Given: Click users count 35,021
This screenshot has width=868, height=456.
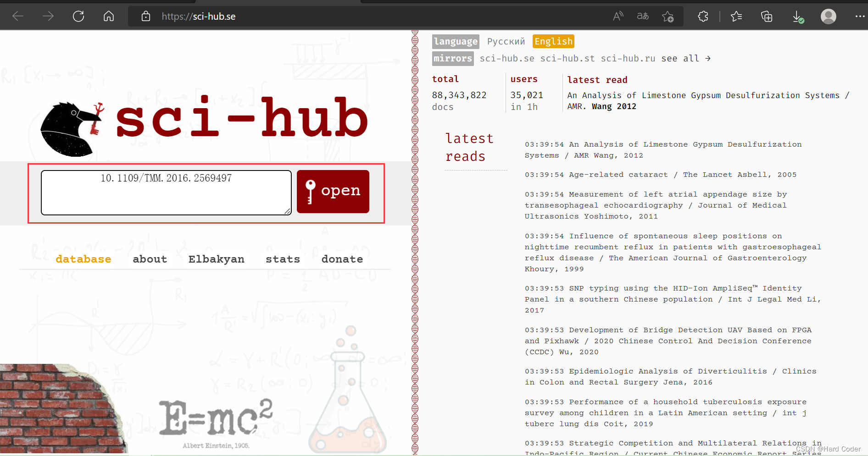Looking at the screenshot, I should (527, 95).
